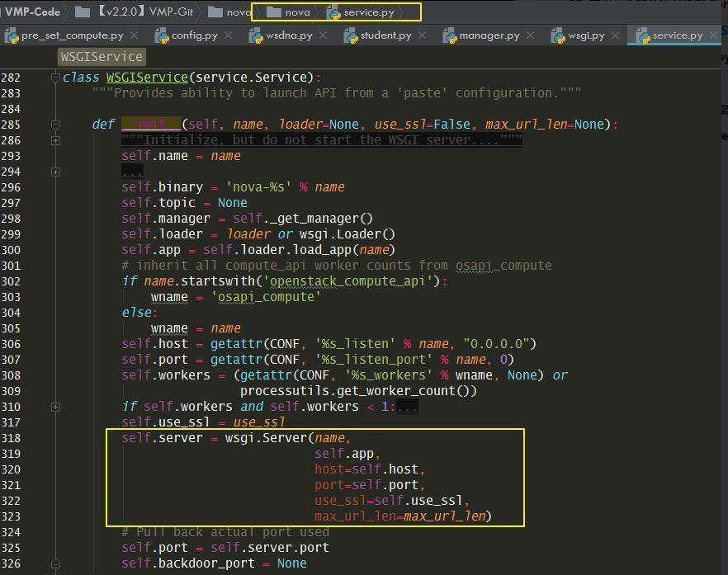Click 'wsgi.Server' on line 318
728x575 pixels.
coord(266,438)
